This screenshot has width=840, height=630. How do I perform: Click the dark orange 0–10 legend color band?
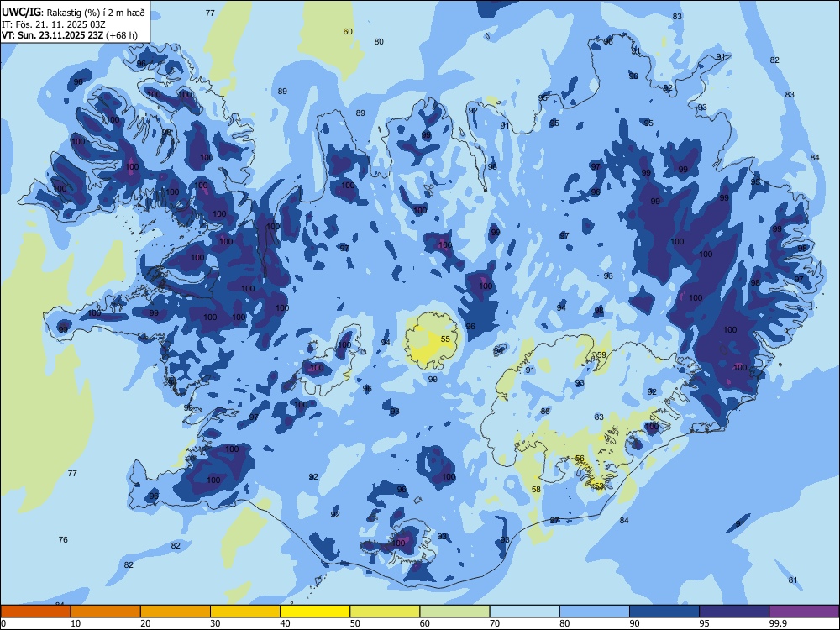(35, 612)
